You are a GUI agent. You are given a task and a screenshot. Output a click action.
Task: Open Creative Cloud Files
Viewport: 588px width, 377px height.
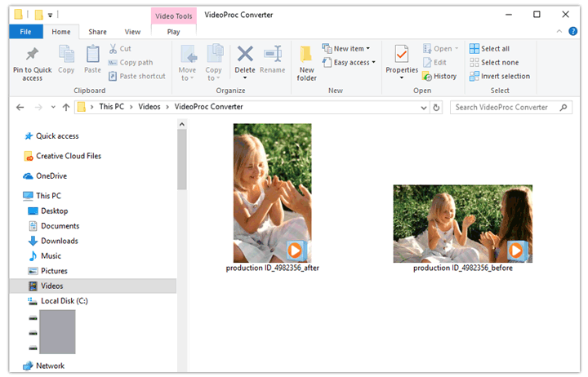[63, 156]
